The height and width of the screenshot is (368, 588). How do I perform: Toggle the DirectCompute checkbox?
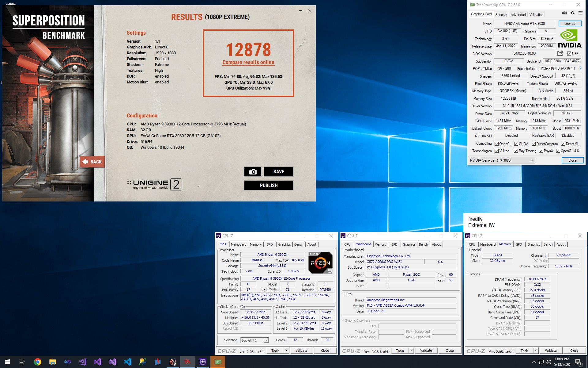[x=533, y=144]
